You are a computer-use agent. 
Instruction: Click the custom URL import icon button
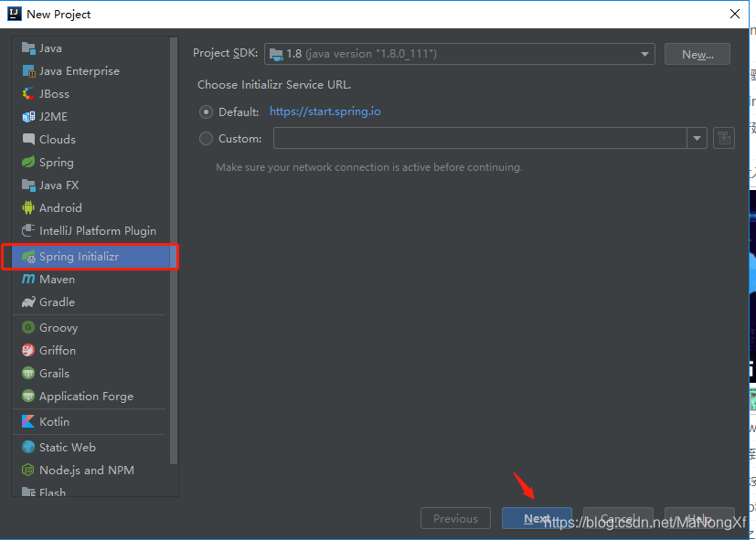[x=723, y=139]
